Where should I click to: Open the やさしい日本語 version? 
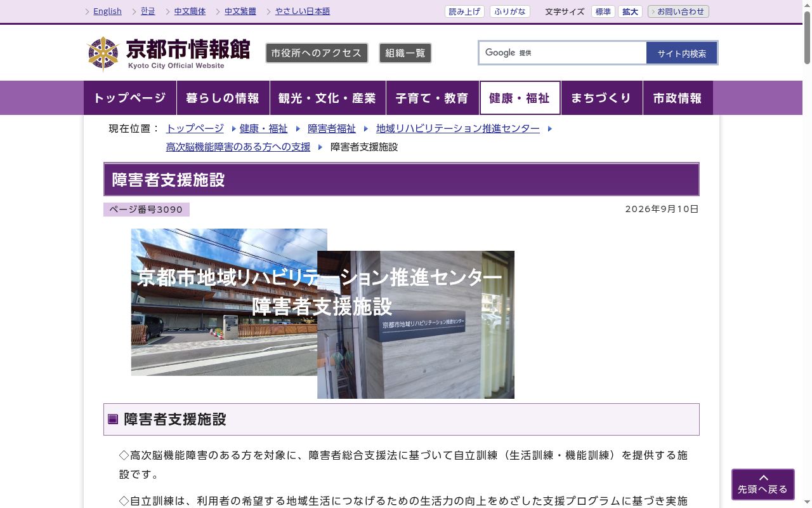coord(303,11)
